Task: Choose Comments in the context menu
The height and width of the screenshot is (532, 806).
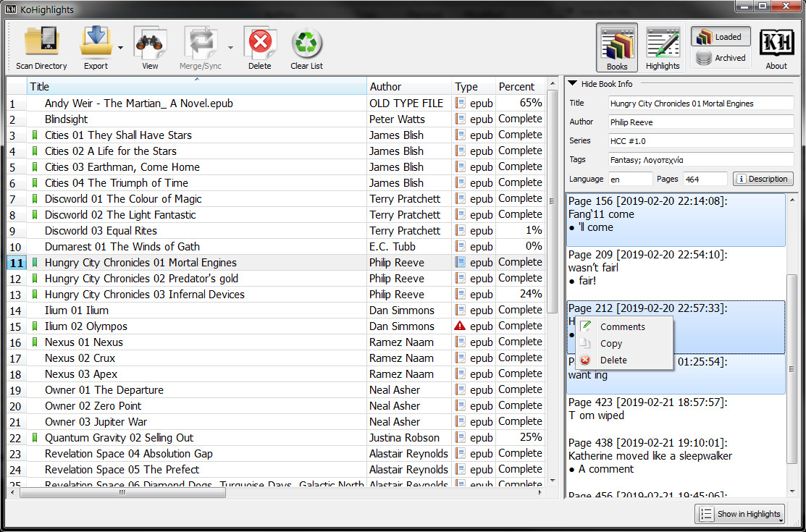Action: 624,326
